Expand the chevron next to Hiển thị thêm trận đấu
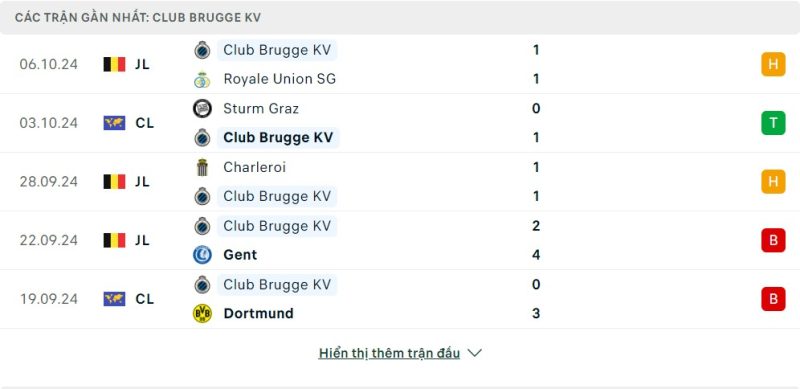Screen dimensions: 800x389 click(x=474, y=353)
